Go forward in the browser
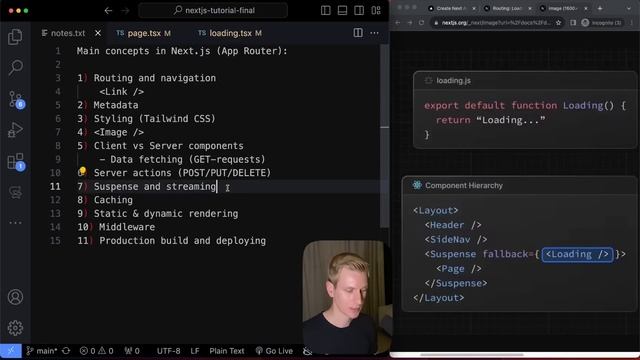This screenshot has height=360, width=640. click(410, 23)
